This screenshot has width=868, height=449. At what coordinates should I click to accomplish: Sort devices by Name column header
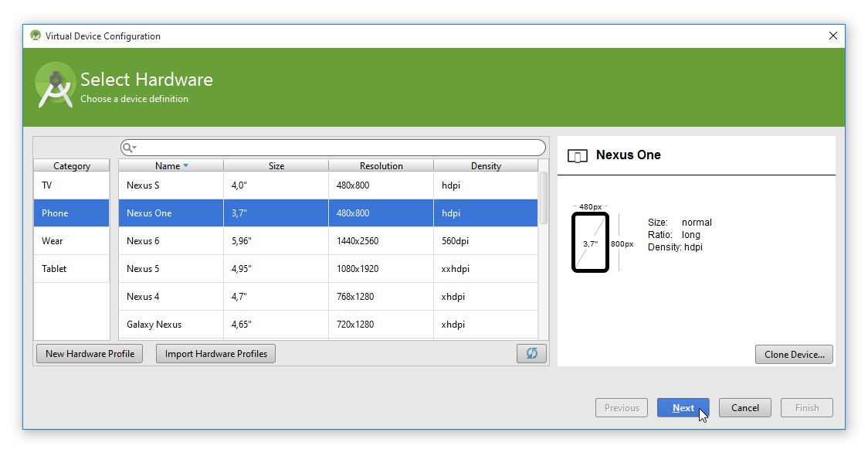(171, 165)
